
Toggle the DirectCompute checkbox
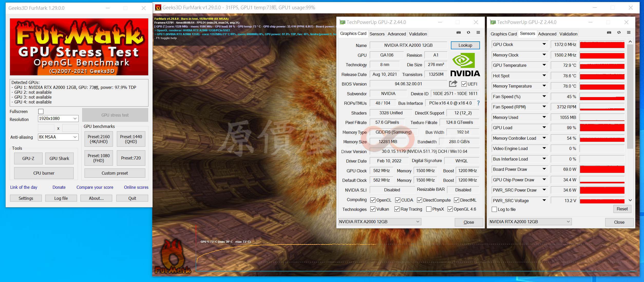coord(419,200)
